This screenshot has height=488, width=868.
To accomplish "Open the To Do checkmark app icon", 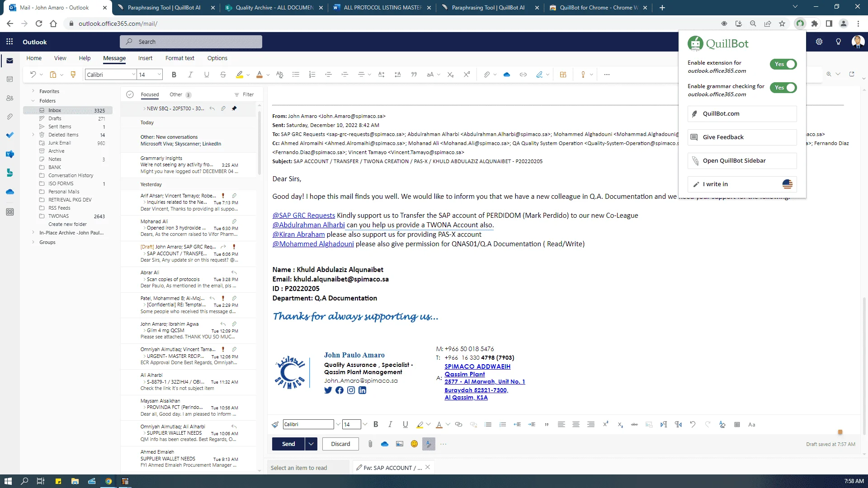I will (x=10, y=135).
